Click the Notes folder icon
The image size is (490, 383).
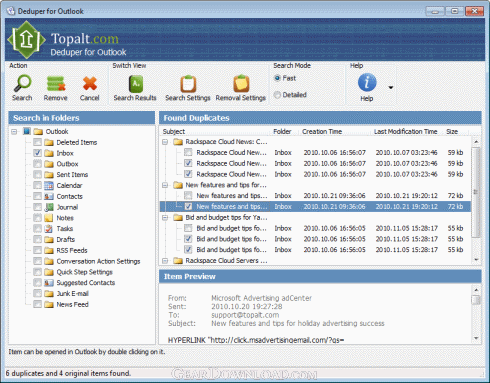[x=49, y=218]
